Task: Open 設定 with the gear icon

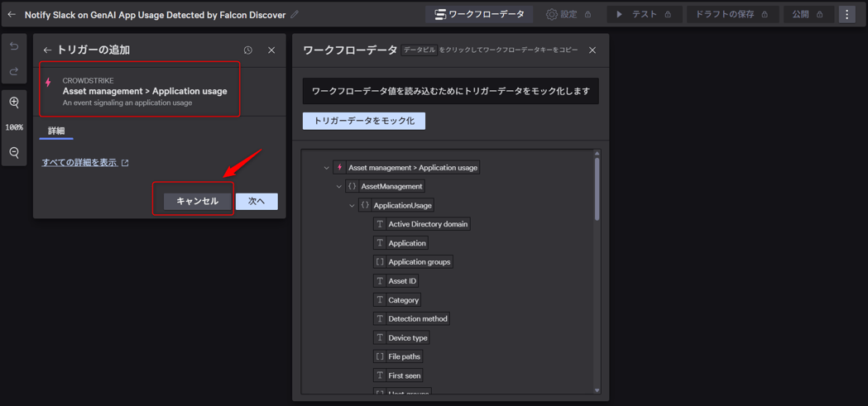Action: [x=568, y=14]
